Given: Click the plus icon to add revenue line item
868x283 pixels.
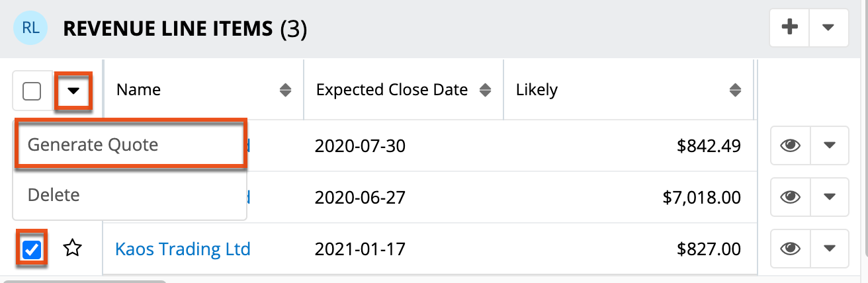Looking at the screenshot, I should (789, 28).
